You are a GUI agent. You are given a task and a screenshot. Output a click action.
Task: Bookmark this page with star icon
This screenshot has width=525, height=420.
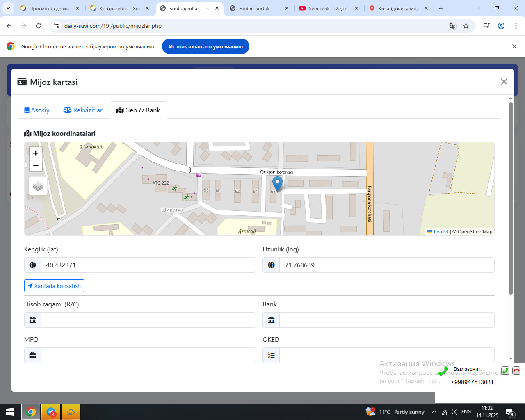(466, 26)
